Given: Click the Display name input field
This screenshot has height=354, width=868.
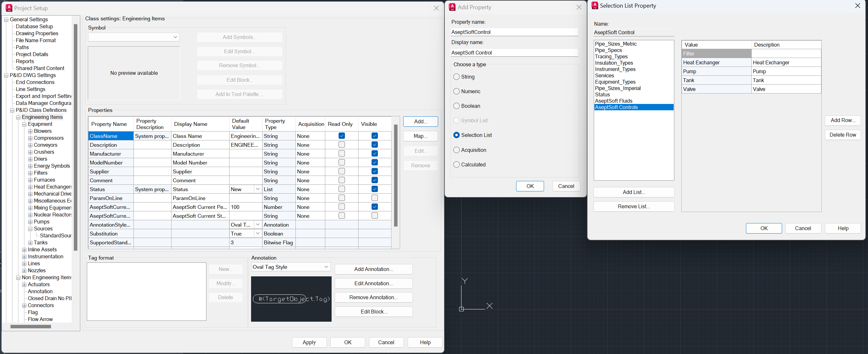Looking at the screenshot, I should tap(515, 53).
